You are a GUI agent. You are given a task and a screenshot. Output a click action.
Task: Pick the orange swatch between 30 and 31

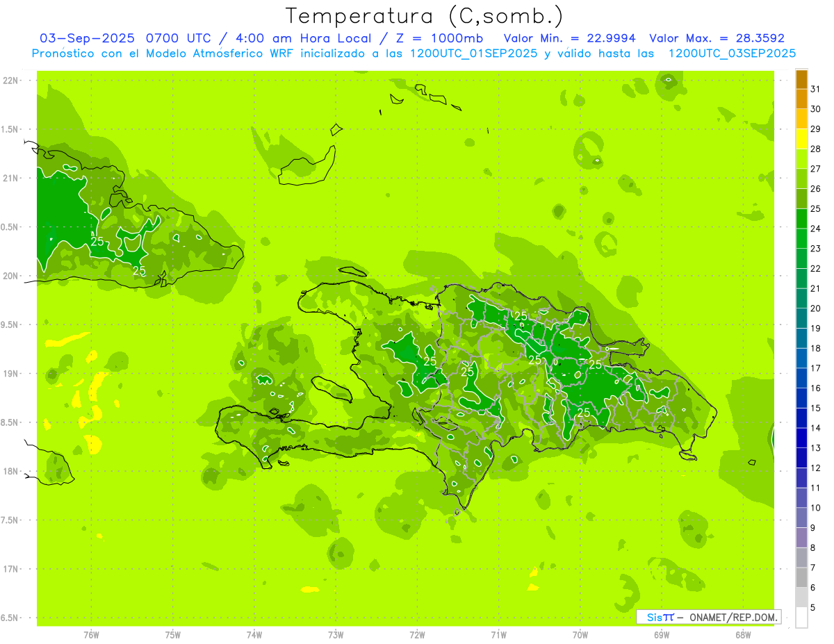[x=801, y=99]
